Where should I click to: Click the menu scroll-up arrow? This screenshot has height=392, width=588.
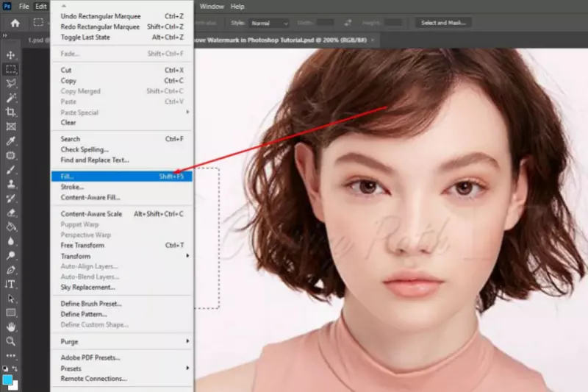point(64,6)
